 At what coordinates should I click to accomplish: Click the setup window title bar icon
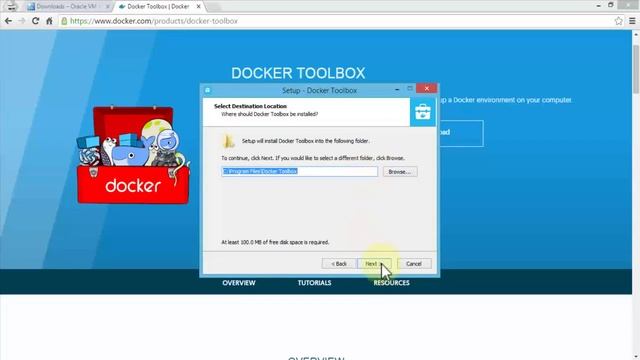pyautogui.click(x=207, y=90)
